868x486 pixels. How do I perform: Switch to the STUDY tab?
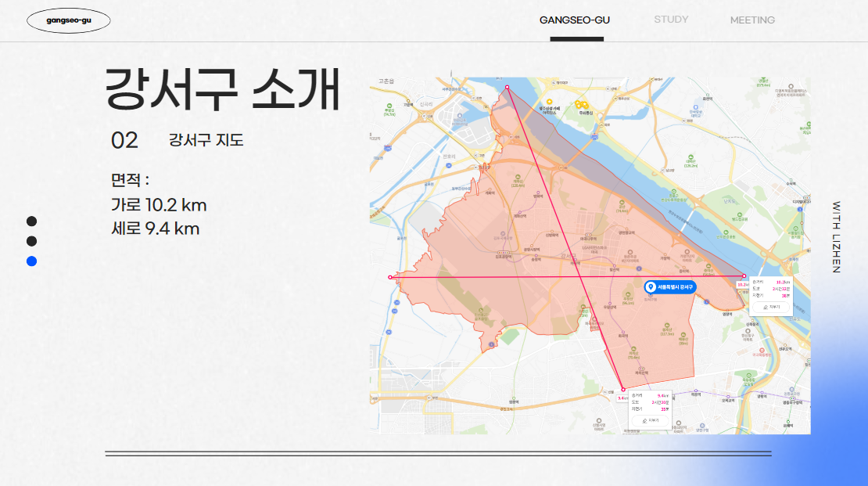tap(671, 20)
